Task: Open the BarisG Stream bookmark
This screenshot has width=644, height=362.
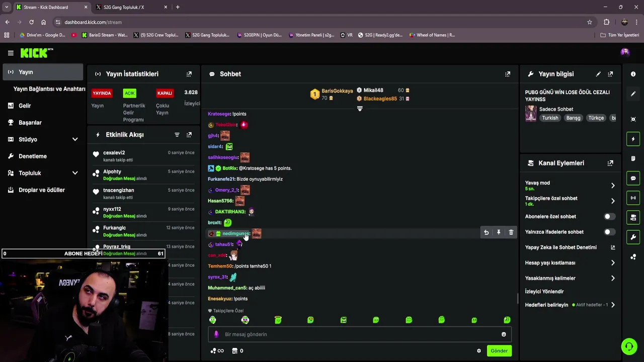Action: coord(105,35)
